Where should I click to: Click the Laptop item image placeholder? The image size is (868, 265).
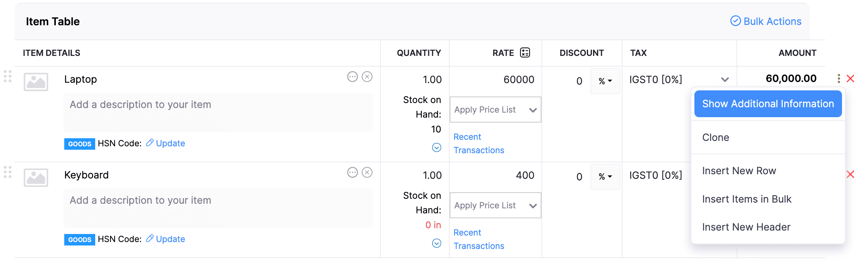point(36,82)
